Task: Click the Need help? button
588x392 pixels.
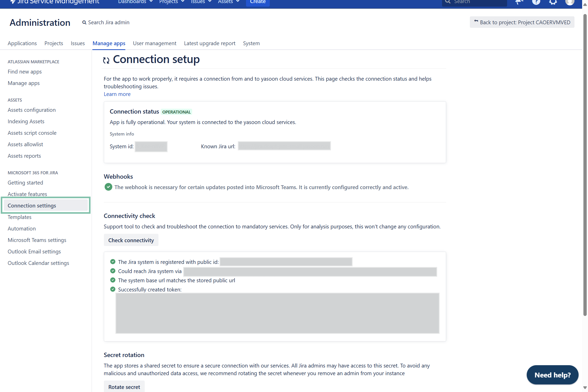Action: coord(552,375)
